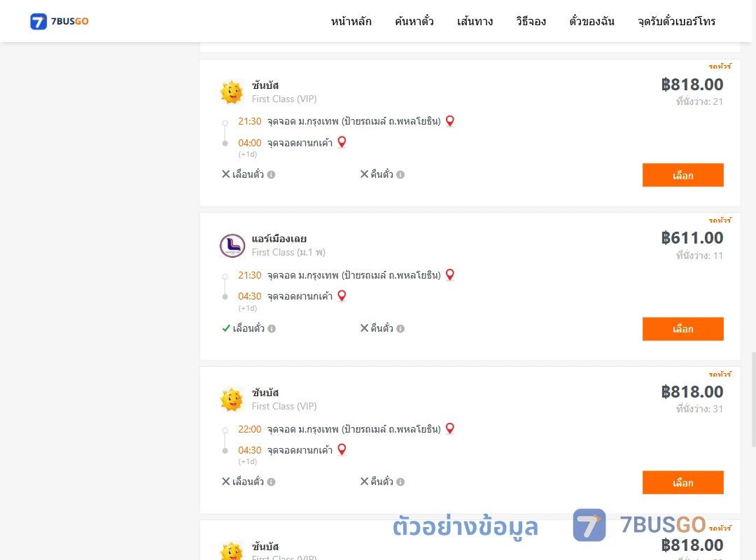The width and height of the screenshot is (756, 560).
Task: Click the page vertical scrollbar thumb
Action: [x=754, y=400]
